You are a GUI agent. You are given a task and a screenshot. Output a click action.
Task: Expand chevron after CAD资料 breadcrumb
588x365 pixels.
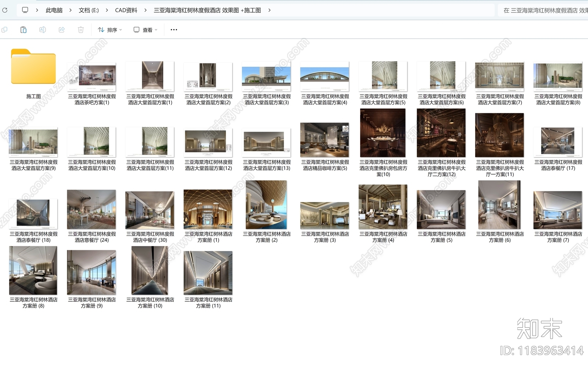145,10
